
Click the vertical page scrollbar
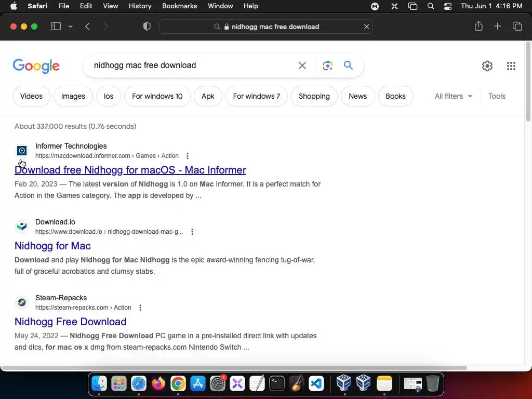528,82
